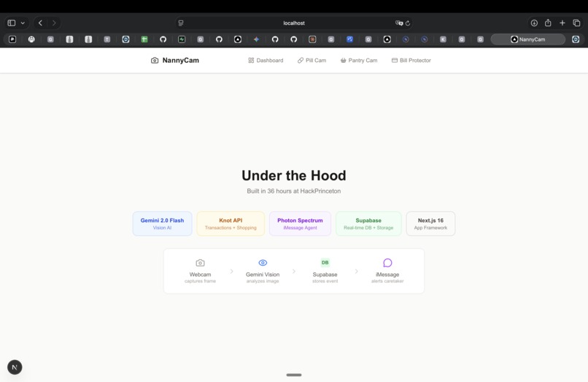The image size is (588, 382).
Task: Click the 'stores event' caption
Action: pos(325,281)
